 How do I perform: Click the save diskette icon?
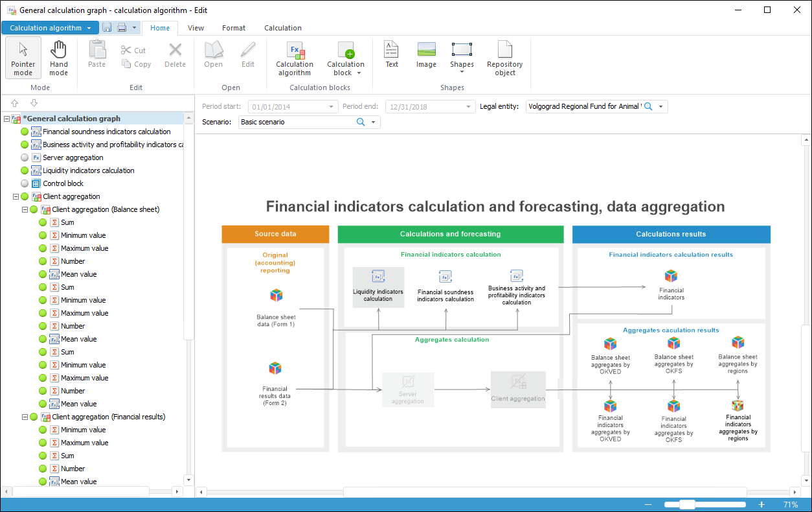tap(107, 28)
